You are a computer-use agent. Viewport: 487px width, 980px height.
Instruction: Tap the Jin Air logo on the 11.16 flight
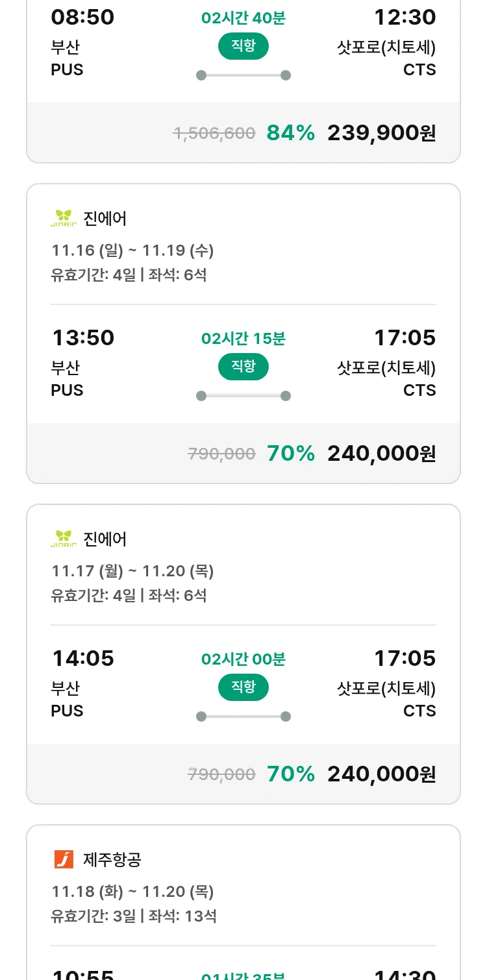point(64,219)
